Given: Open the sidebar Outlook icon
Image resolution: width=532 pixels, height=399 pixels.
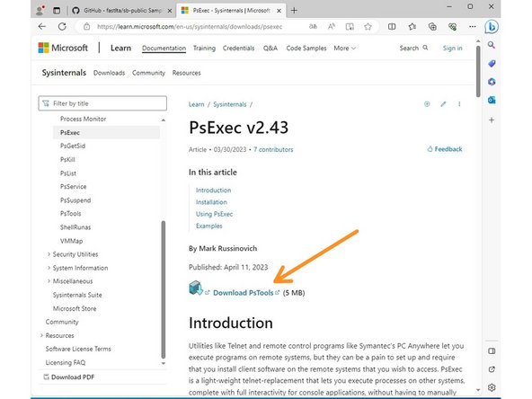Looking at the screenshot, I should tap(492, 100).
